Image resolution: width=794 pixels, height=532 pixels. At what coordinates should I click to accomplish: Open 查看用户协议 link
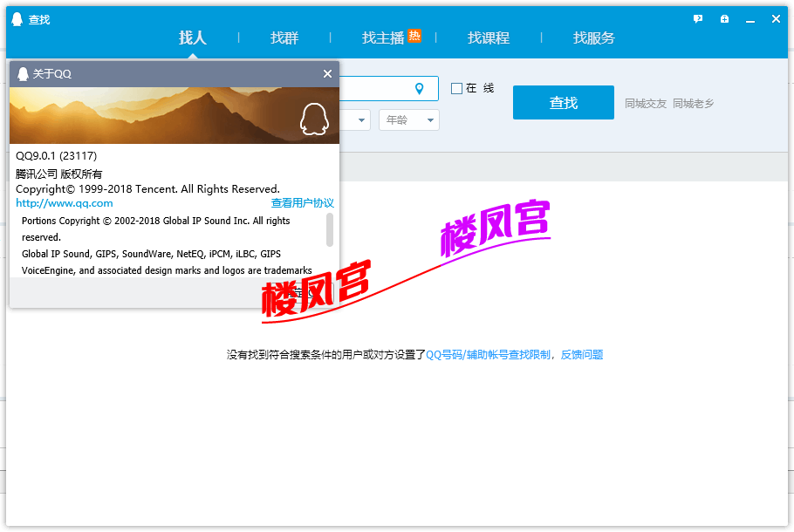[302, 203]
